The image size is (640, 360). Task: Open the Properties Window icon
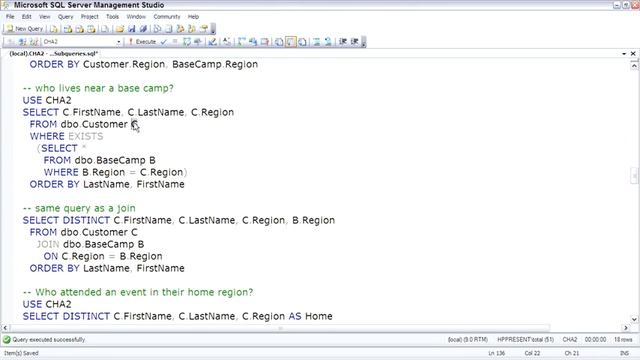pos(204,29)
